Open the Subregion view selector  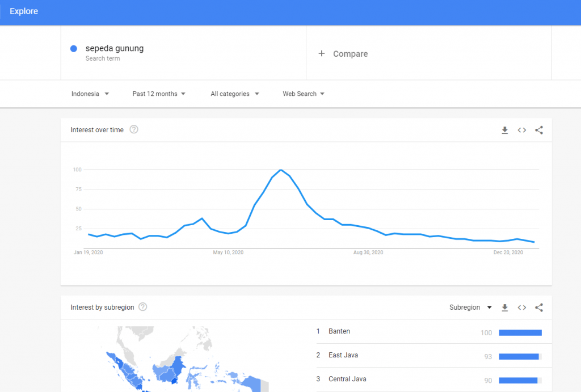470,307
